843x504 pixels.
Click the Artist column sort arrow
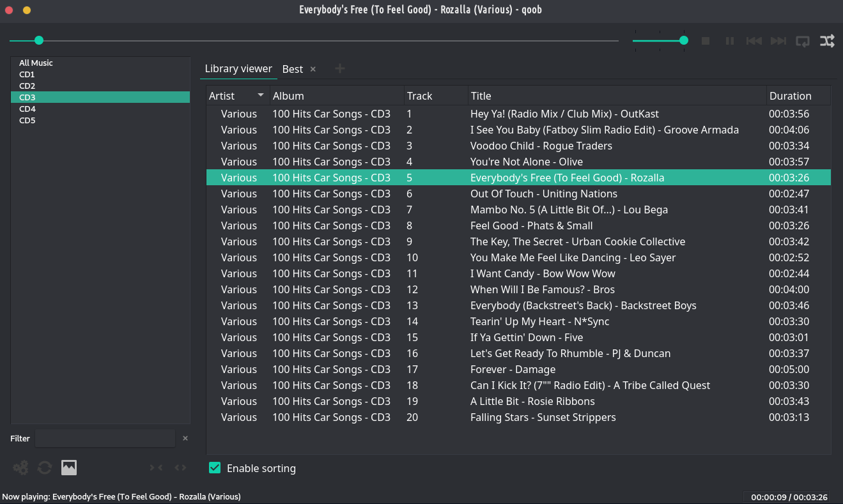[x=261, y=95]
